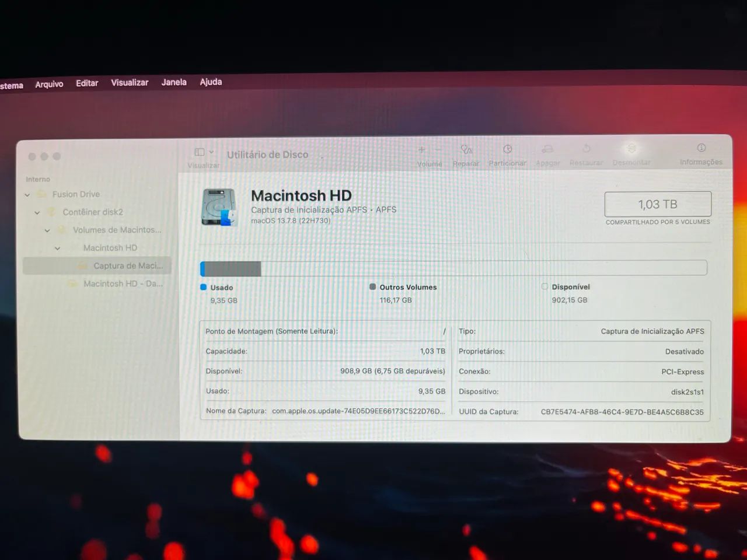
Task: Select Volumes de Macintos... sidebar row
Action: pos(97,230)
